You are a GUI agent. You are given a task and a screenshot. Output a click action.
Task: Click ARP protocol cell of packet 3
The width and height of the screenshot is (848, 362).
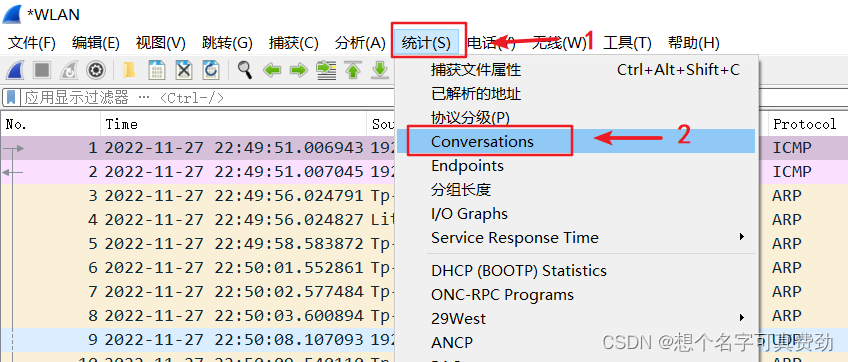(786, 195)
